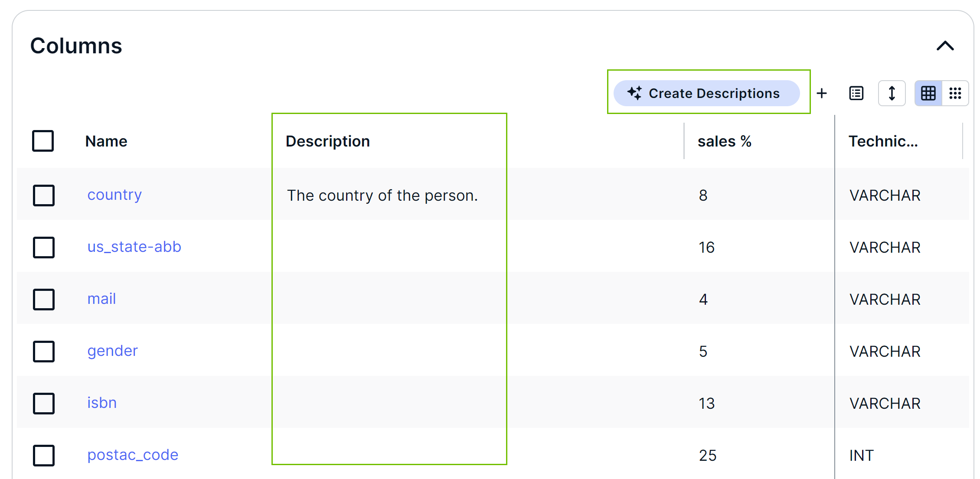Switch to table grid view
The height and width of the screenshot is (479, 980).
pyautogui.click(x=928, y=93)
